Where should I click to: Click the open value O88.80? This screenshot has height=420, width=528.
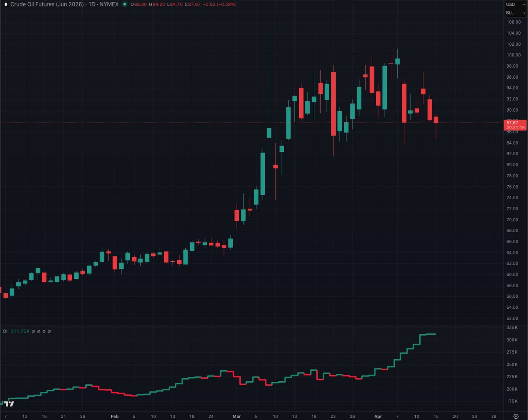coord(139,4)
